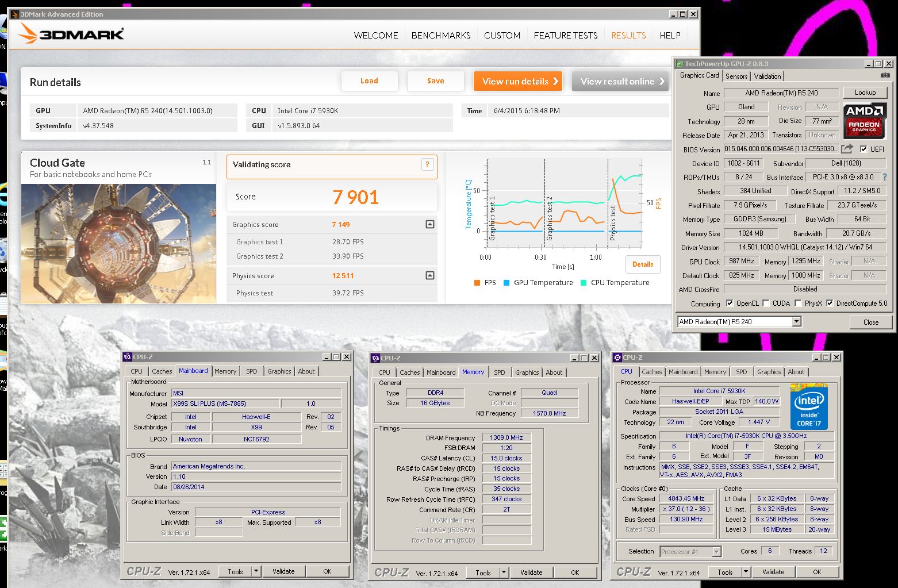Open the Processor #1 selection dropdown

pos(716,552)
